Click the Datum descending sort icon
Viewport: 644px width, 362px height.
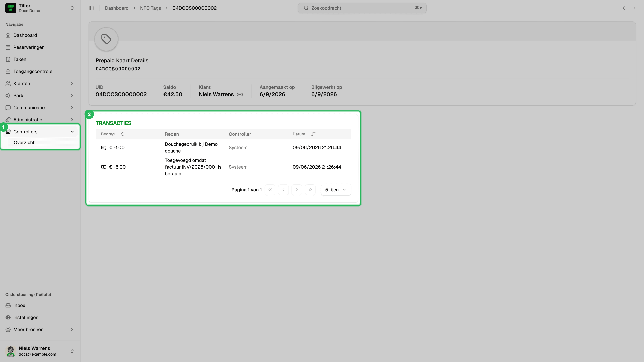click(x=313, y=134)
